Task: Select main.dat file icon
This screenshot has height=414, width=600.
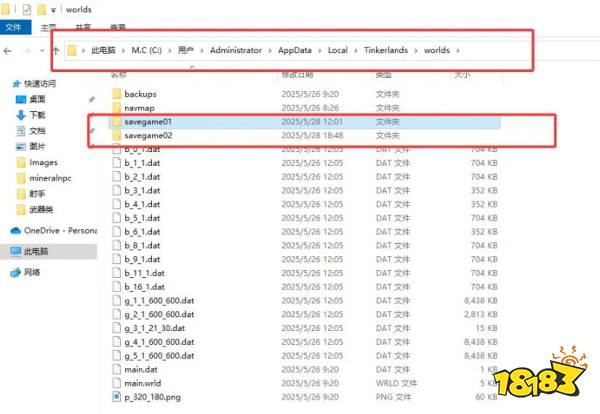Action: click(x=117, y=369)
